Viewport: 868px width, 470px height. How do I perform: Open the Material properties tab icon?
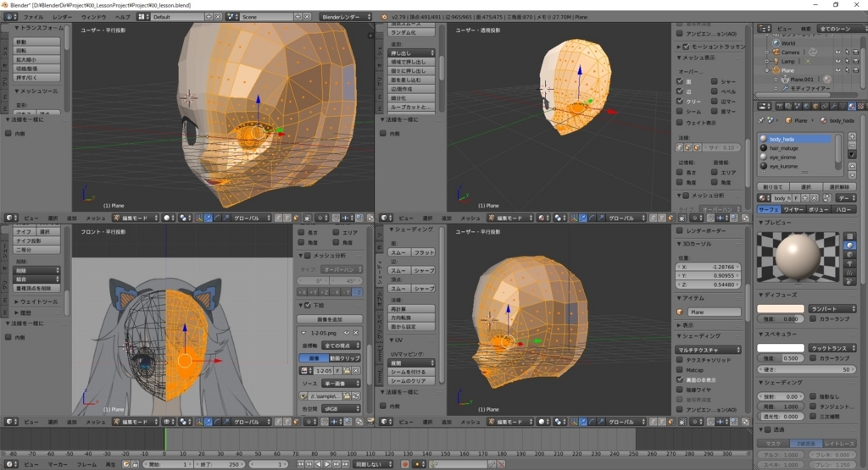point(852,106)
